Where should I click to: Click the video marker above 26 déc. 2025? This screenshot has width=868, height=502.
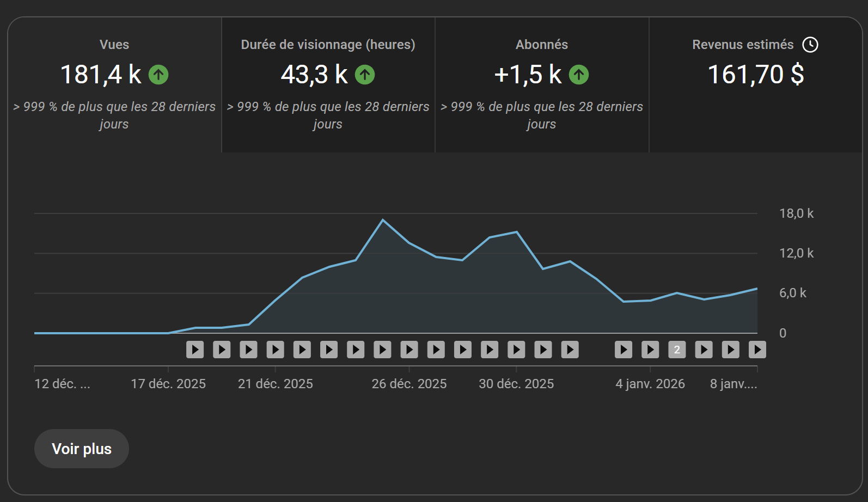[x=409, y=350]
